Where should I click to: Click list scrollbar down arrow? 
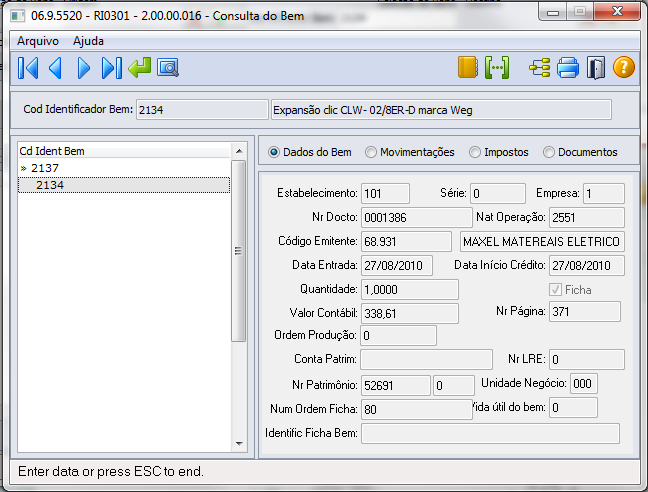239,444
